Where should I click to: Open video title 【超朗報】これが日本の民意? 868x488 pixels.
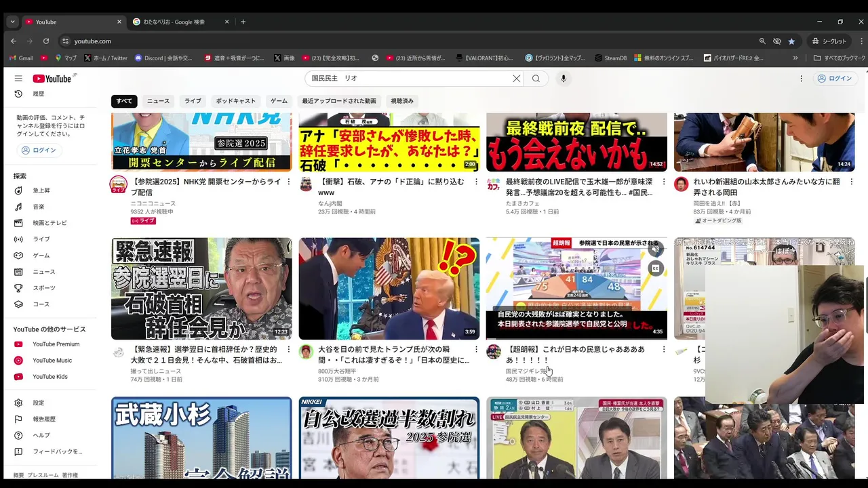pyautogui.click(x=575, y=354)
